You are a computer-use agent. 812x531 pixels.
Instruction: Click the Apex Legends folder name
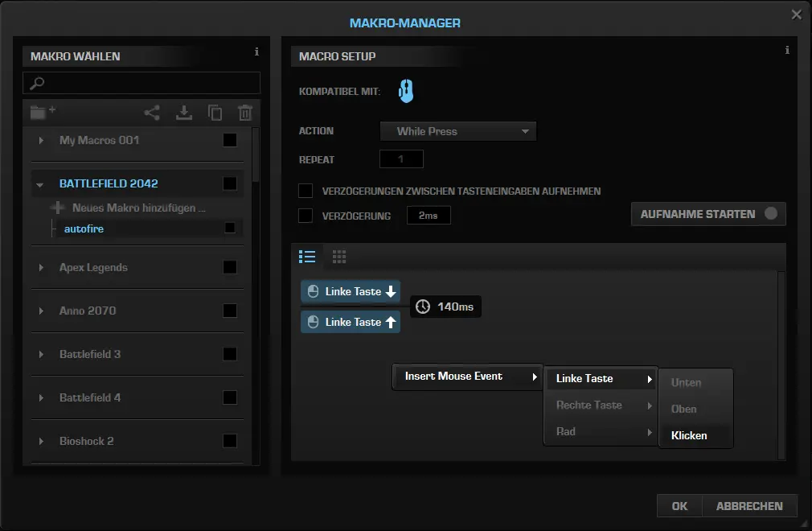tap(93, 267)
